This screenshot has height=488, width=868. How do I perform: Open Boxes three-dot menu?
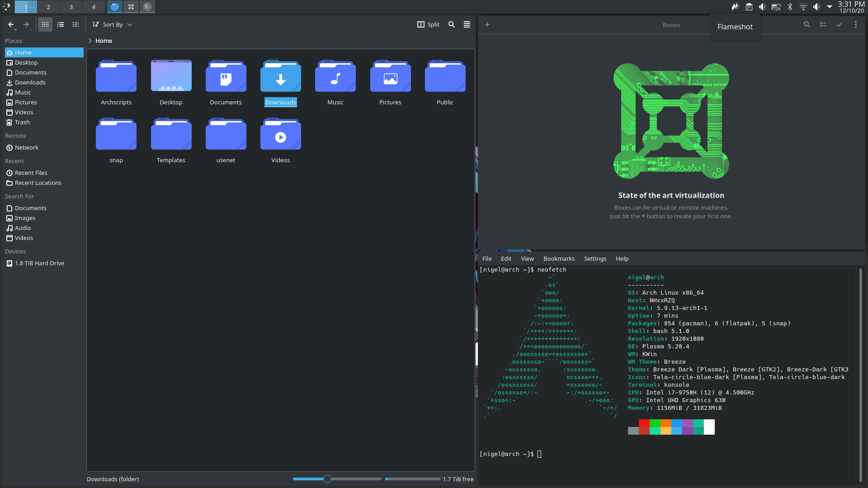tap(856, 24)
